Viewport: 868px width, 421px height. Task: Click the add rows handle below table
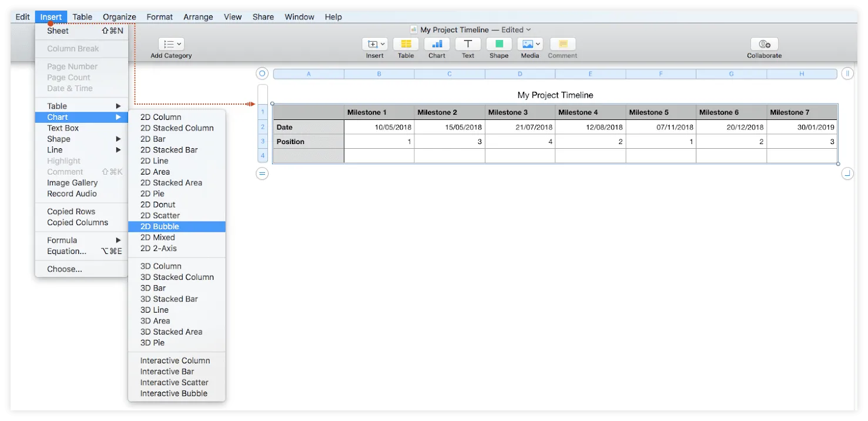tap(262, 173)
